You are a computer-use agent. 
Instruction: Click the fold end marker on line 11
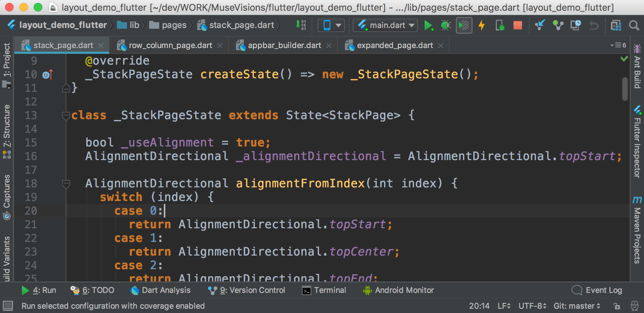coord(66,88)
